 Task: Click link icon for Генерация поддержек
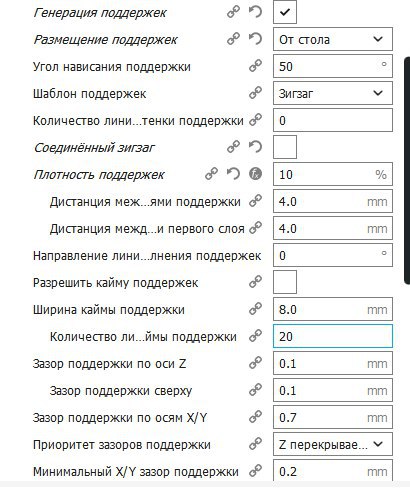click(233, 12)
